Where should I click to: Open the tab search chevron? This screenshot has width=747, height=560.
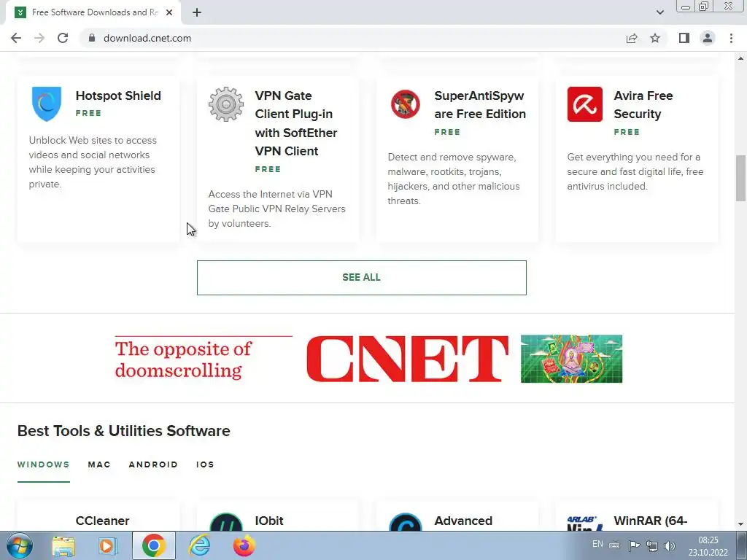click(x=659, y=12)
